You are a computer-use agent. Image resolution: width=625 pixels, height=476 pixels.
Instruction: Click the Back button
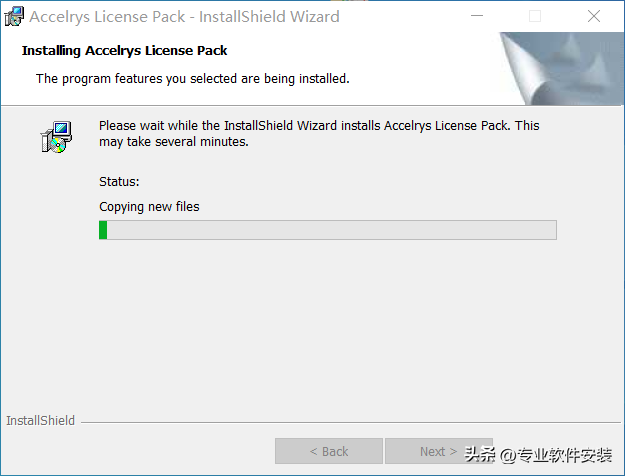pos(329,451)
